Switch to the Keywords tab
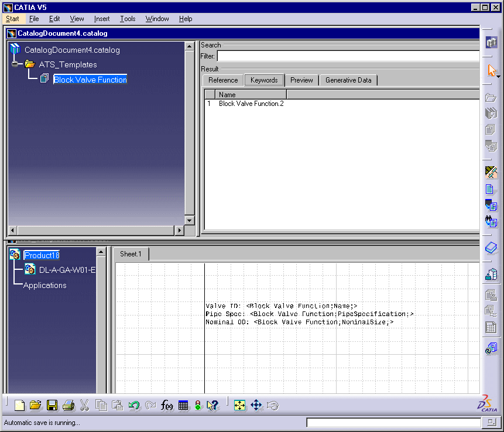 pyautogui.click(x=264, y=80)
